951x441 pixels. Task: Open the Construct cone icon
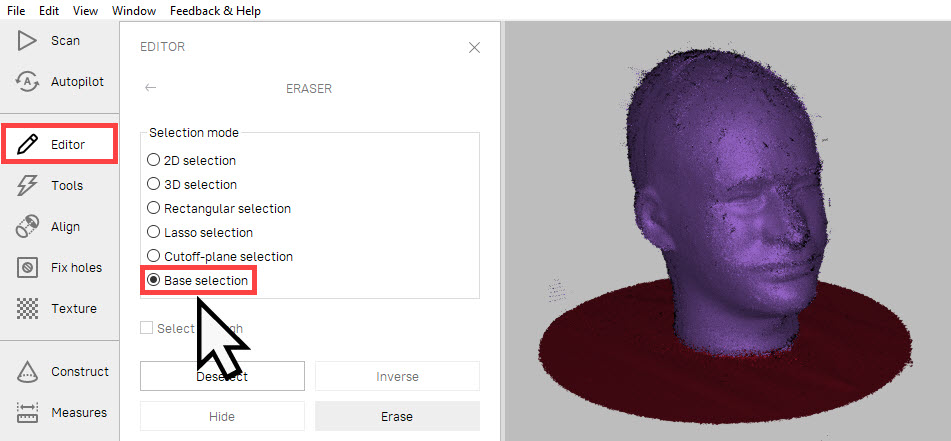coord(27,371)
